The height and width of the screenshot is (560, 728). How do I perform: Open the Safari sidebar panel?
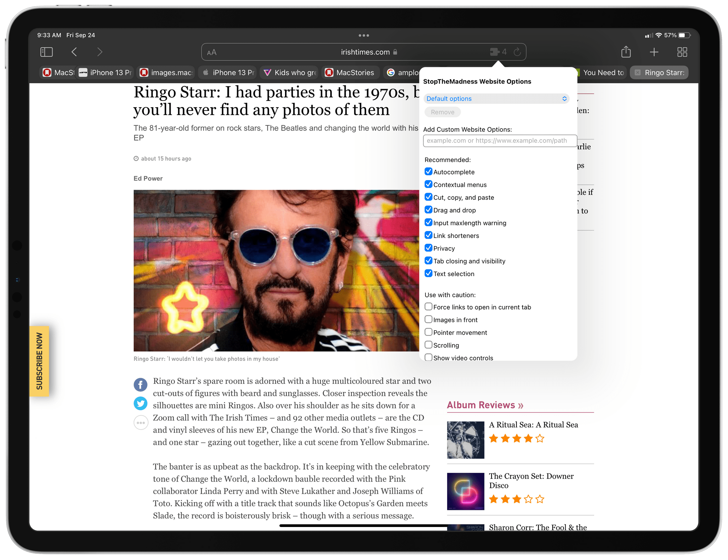point(47,52)
